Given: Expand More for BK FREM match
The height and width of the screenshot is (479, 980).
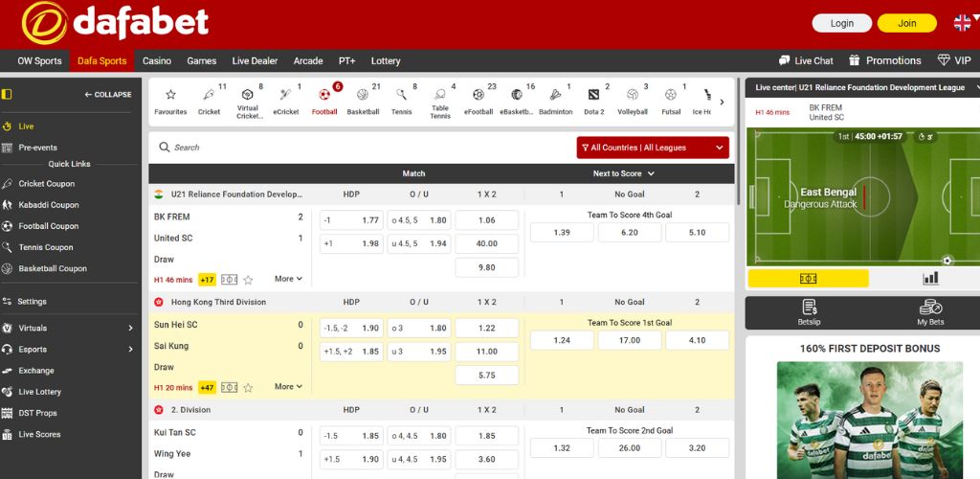Looking at the screenshot, I should tap(288, 279).
